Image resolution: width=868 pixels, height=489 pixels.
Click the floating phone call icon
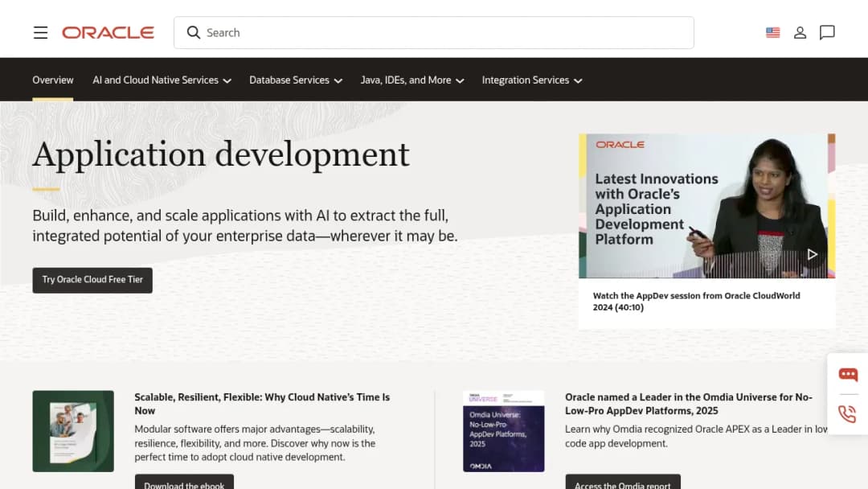[x=848, y=413]
